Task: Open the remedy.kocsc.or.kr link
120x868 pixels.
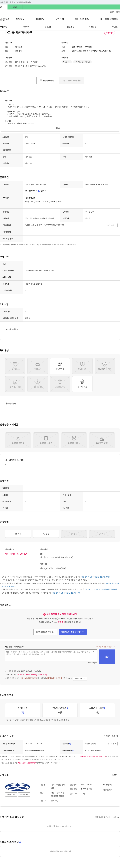Action: pyautogui.click(x=32, y=675)
